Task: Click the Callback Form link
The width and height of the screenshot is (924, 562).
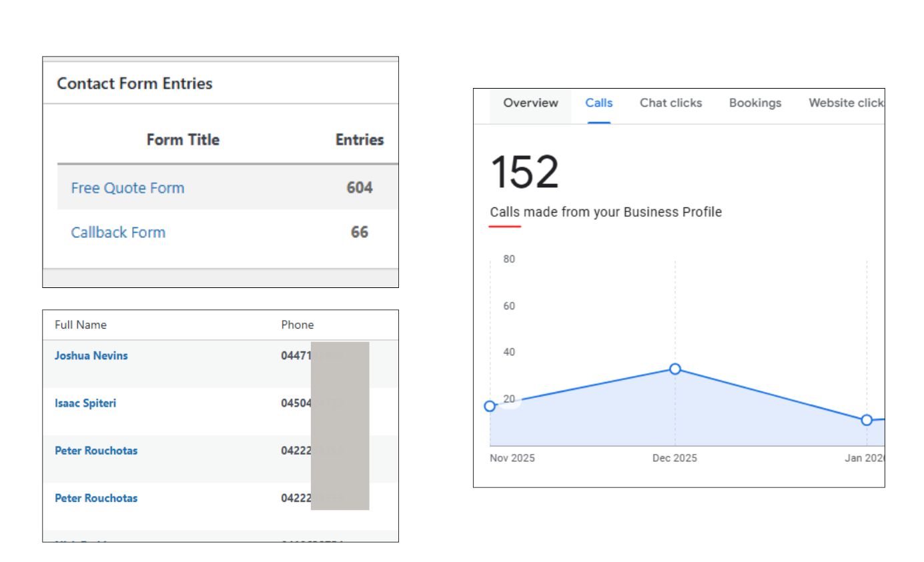Action: tap(118, 233)
